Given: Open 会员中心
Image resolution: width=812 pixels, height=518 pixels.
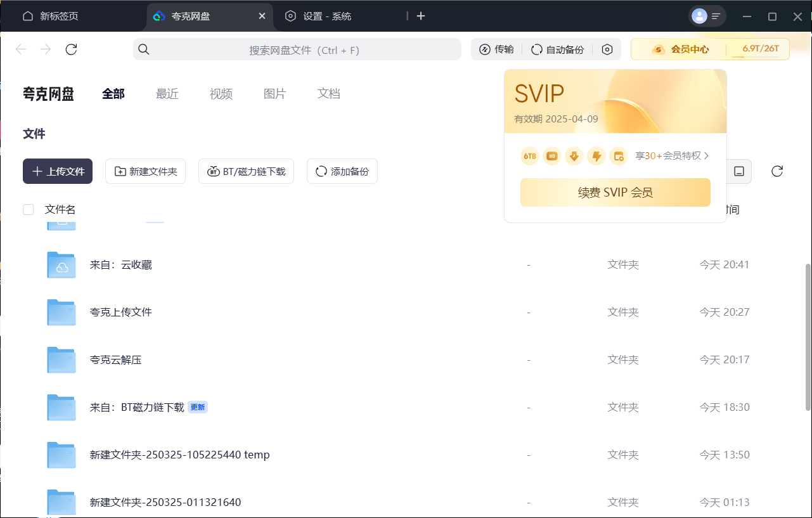Looking at the screenshot, I should pyautogui.click(x=680, y=49).
